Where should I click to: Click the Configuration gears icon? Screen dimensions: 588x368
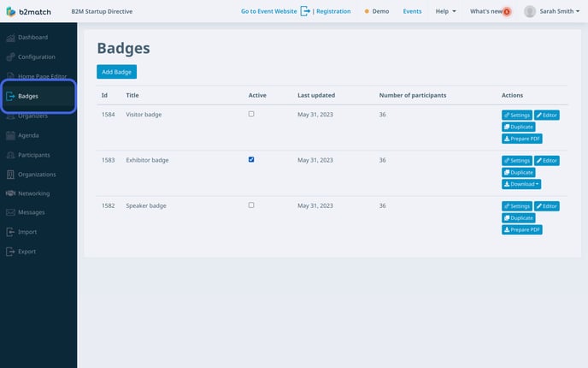pyautogui.click(x=10, y=57)
